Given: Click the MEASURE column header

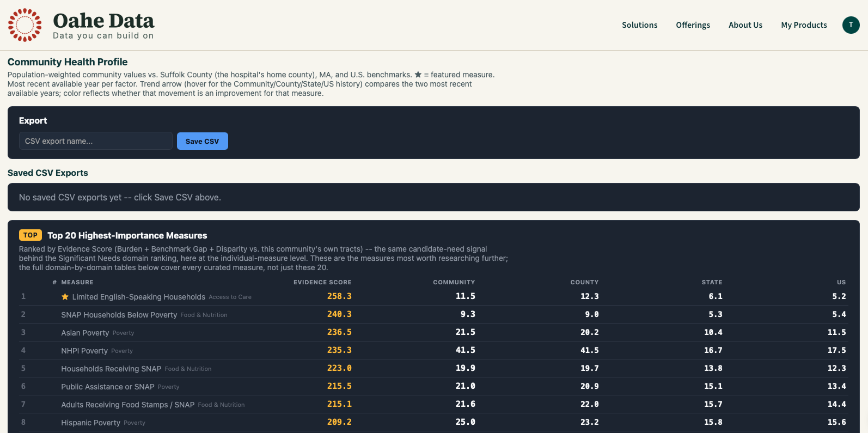Looking at the screenshot, I should [x=77, y=282].
